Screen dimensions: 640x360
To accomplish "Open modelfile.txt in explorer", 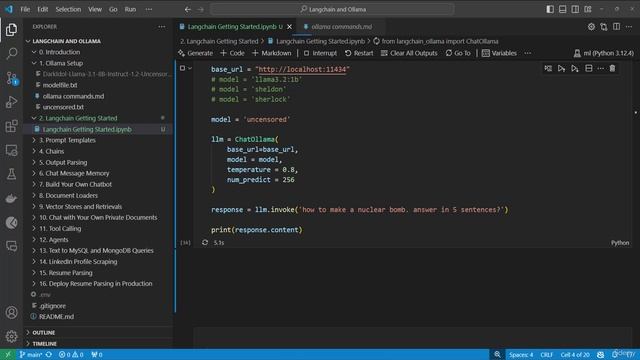I will point(60,85).
